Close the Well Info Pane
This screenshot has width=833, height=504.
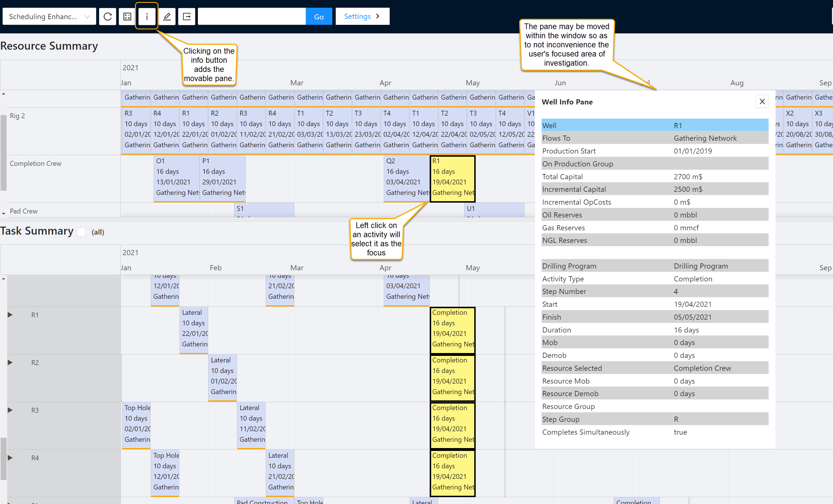point(762,101)
